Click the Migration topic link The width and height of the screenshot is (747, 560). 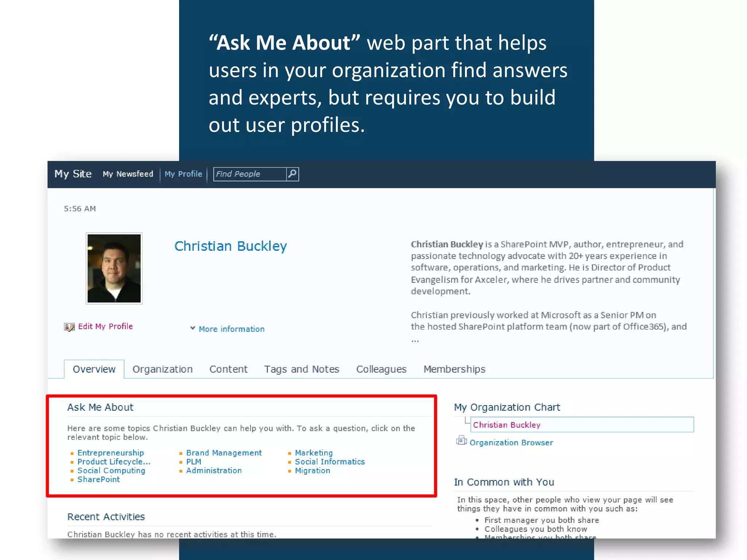click(x=313, y=471)
